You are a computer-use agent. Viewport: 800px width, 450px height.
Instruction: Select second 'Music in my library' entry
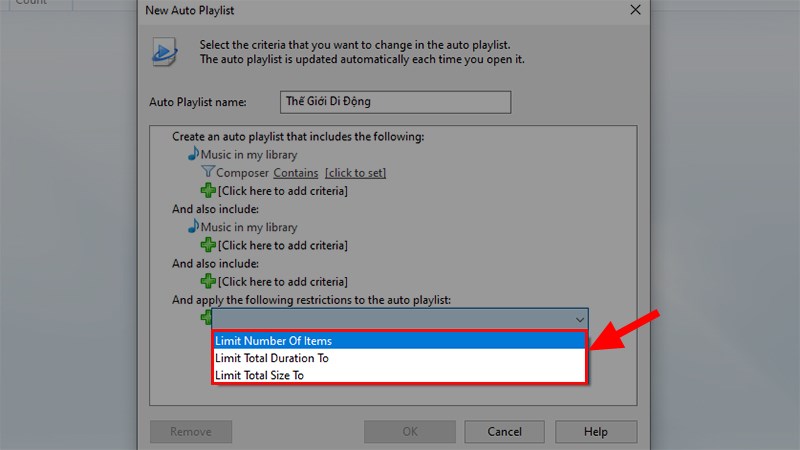[248, 227]
